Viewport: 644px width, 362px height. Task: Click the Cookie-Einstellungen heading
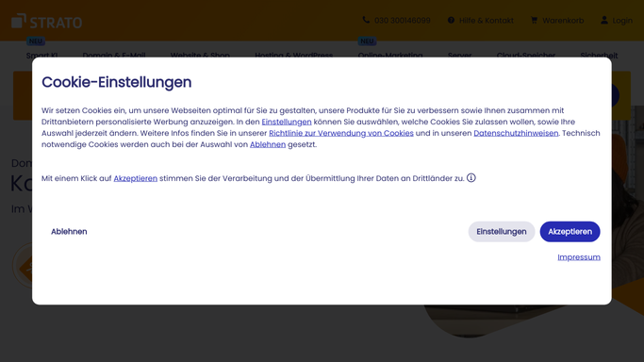click(x=117, y=82)
